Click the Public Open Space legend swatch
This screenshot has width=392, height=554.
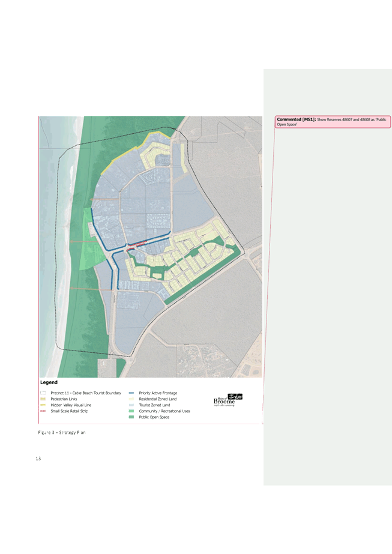(131, 417)
